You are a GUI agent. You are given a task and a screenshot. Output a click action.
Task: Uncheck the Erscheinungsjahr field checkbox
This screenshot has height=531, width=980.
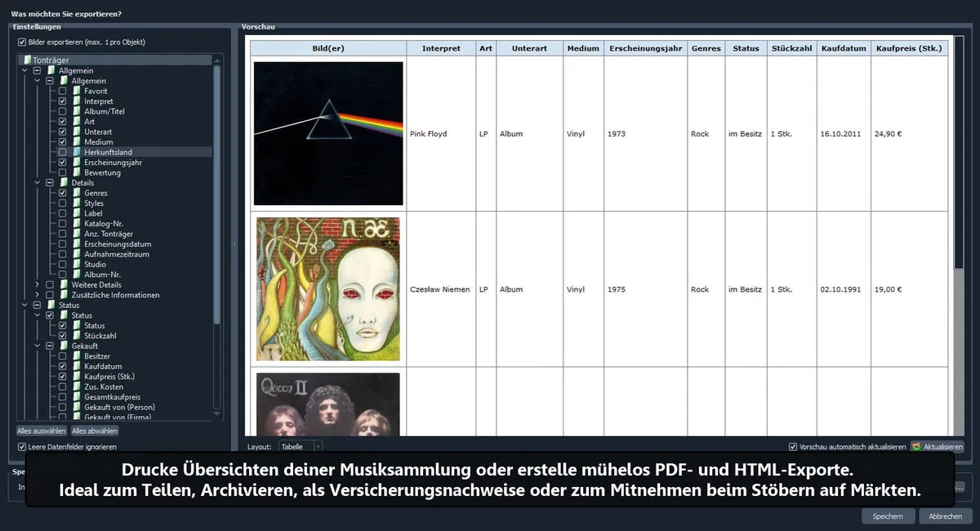pos(63,163)
